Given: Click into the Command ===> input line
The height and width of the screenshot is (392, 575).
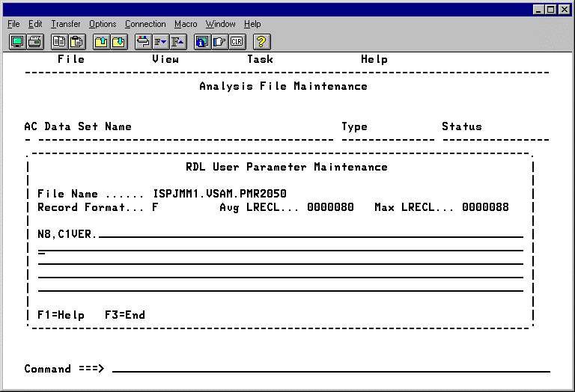Looking at the screenshot, I should point(329,369).
